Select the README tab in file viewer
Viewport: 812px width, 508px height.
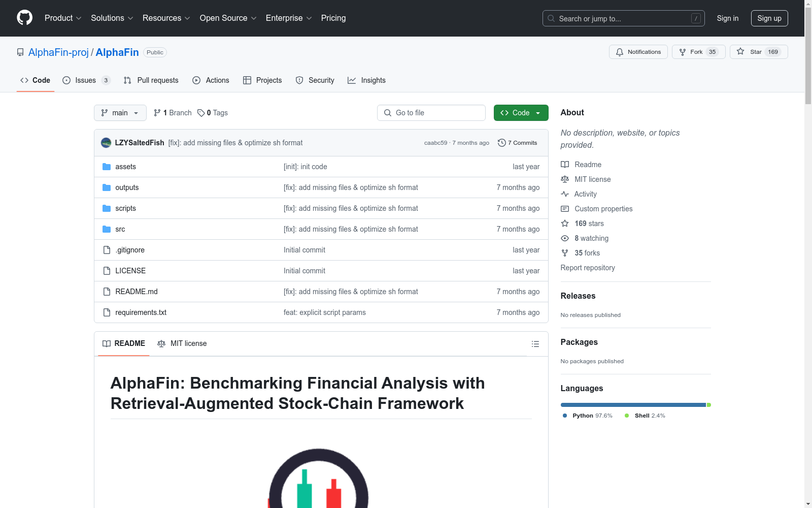[124, 343]
